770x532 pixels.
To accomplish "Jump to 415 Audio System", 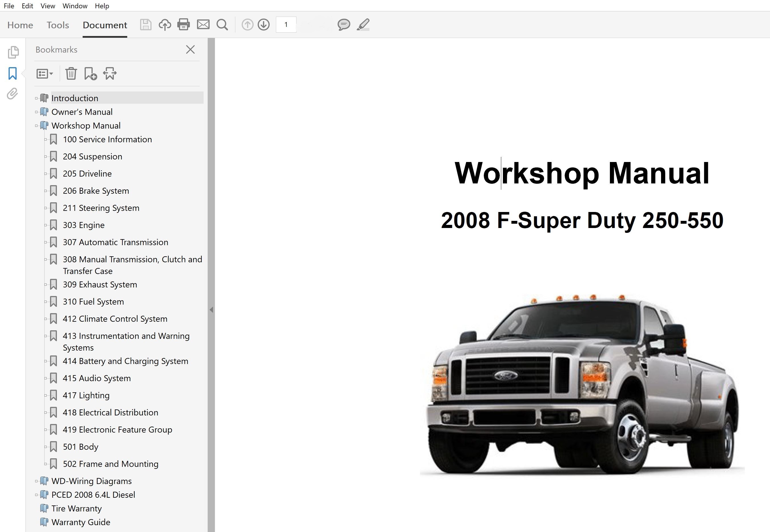I will [97, 378].
